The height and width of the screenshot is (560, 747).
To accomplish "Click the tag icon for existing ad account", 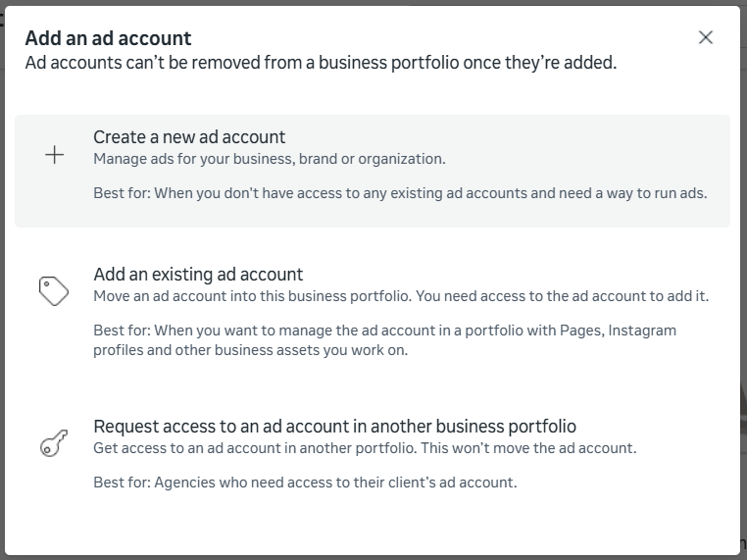I will click(x=54, y=290).
